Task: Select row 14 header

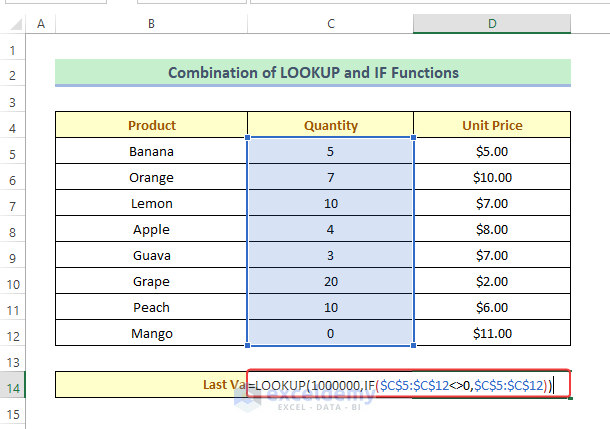Action: [x=13, y=385]
